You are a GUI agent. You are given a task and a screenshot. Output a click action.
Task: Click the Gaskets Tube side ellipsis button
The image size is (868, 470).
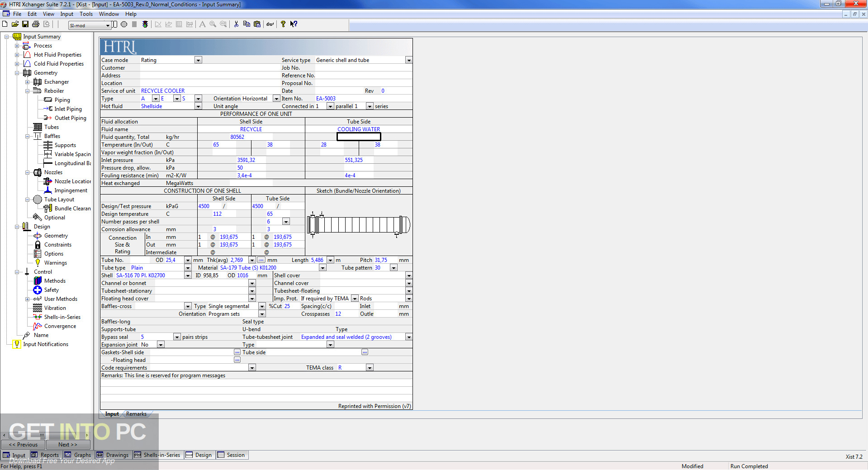click(365, 352)
